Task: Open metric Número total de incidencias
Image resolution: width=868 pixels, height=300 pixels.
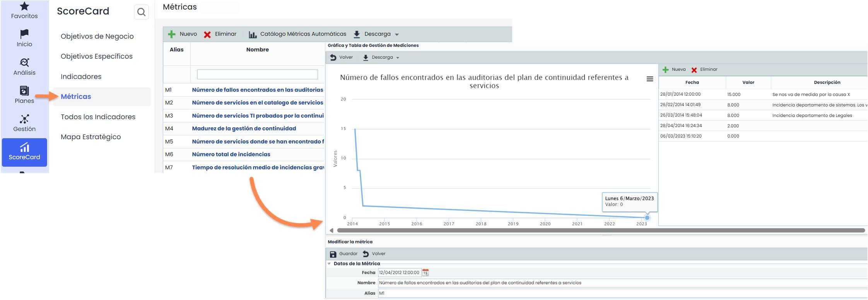Action: click(231, 154)
